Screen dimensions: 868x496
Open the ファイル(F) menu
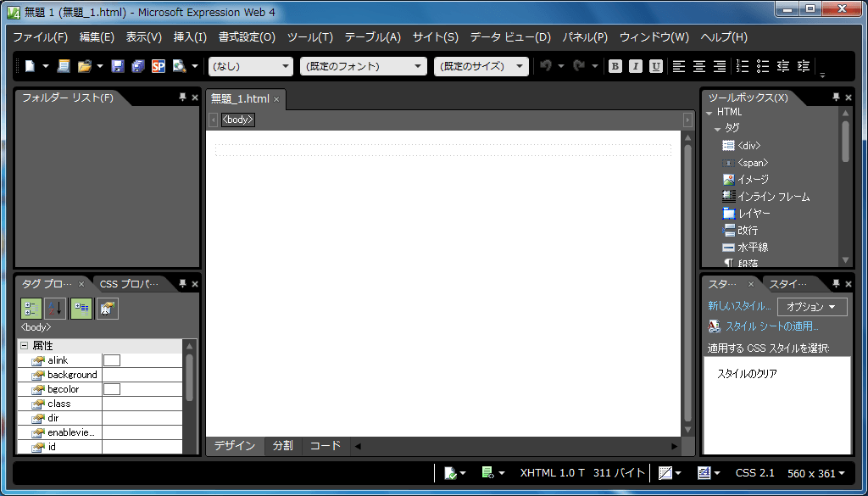(41, 37)
